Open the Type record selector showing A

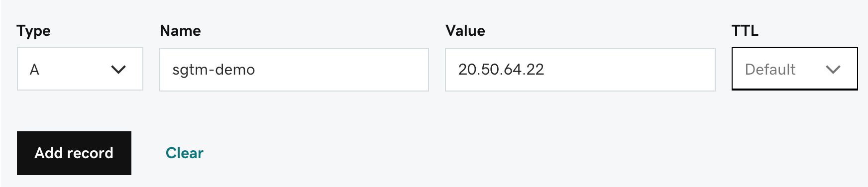[x=80, y=69]
